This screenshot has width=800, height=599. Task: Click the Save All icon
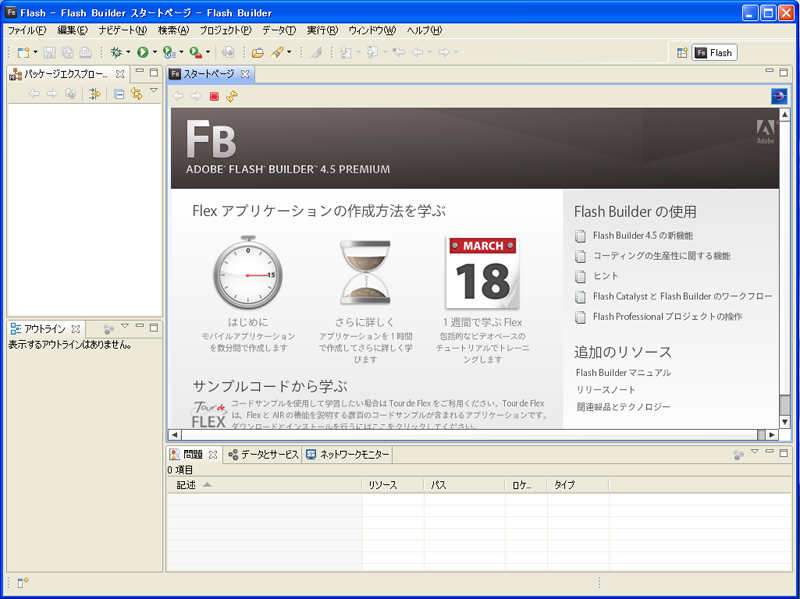67,52
